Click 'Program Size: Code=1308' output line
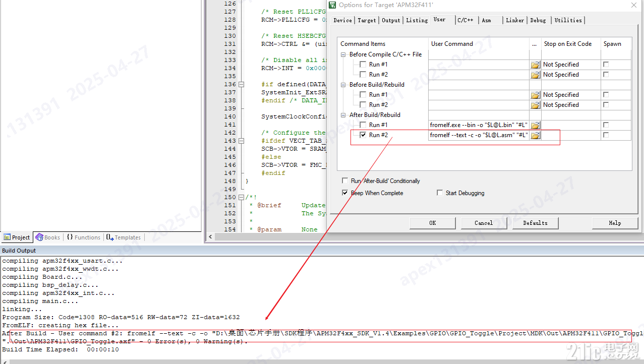This screenshot has height=364, width=644. tap(121, 317)
